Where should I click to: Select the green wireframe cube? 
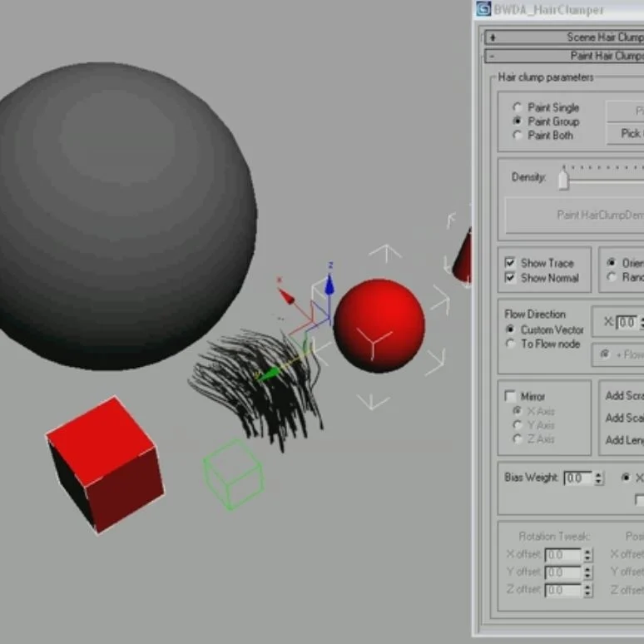click(x=233, y=474)
